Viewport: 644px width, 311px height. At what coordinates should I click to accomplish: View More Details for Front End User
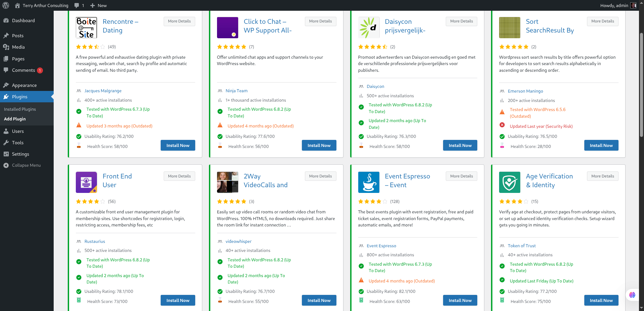179,176
